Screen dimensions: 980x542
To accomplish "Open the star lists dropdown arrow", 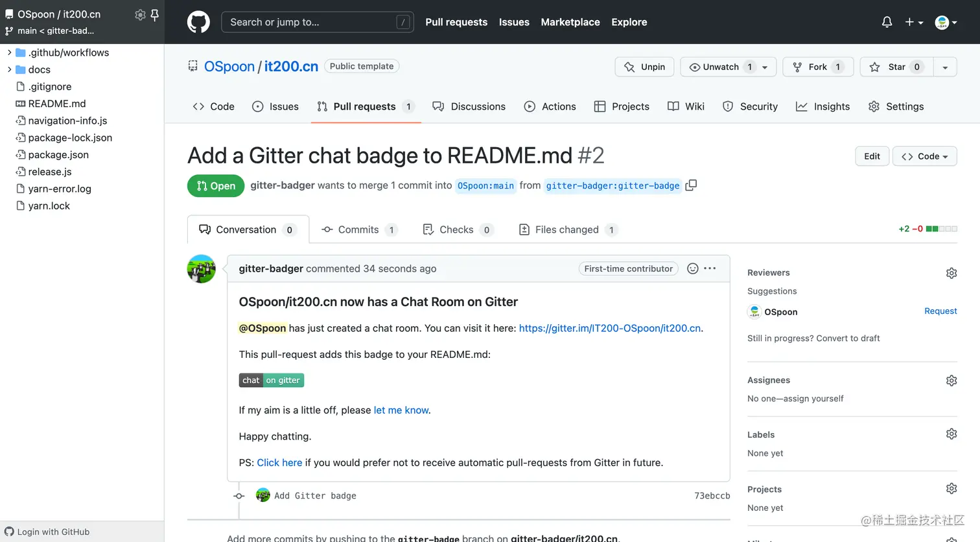I will coord(945,67).
